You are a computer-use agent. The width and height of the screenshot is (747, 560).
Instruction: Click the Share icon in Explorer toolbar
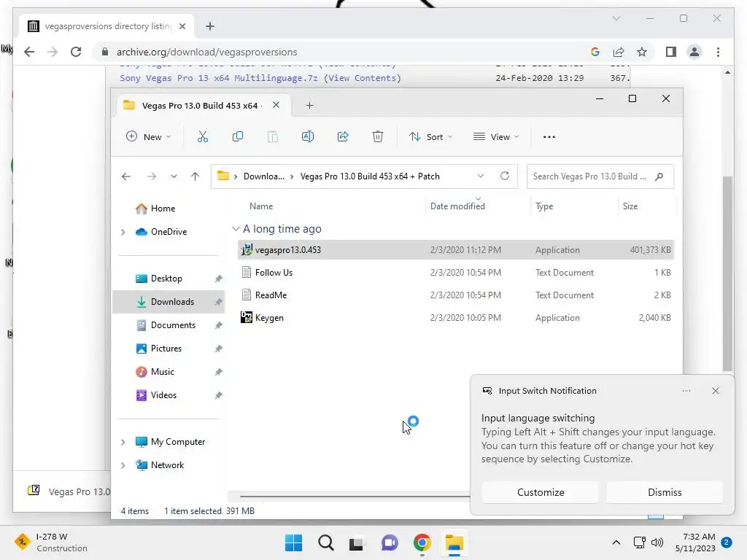tap(343, 136)
